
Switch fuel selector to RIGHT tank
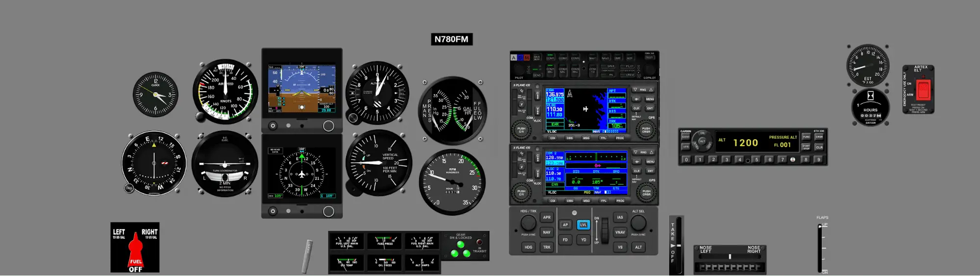[x=150, y=232]
